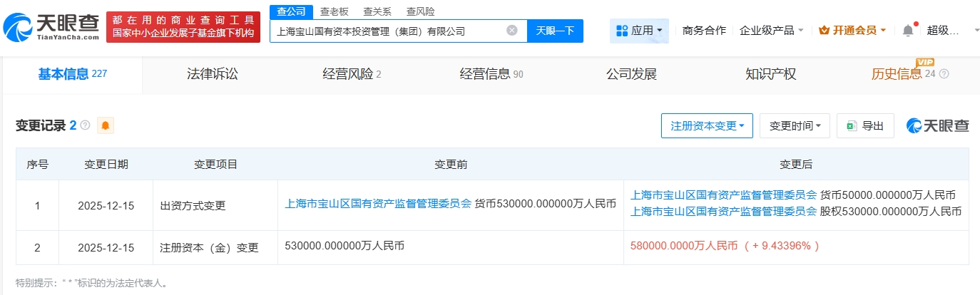Click the orange change-alert bell icon

click(x=106, y=126)
